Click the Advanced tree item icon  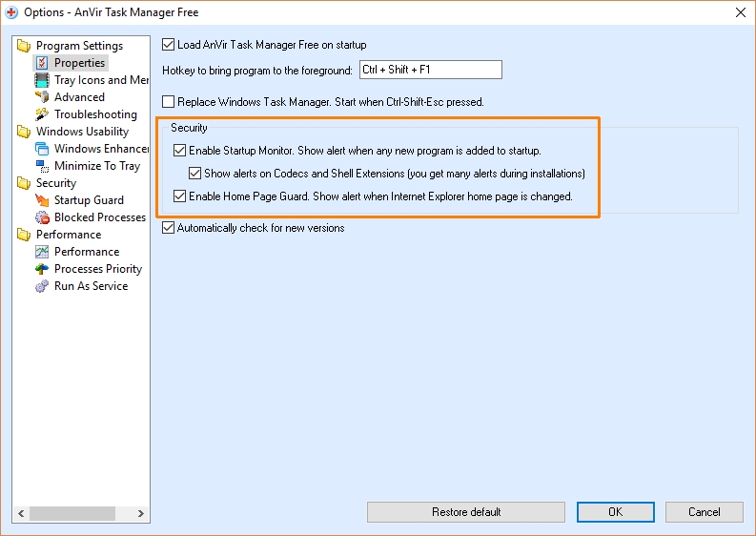tap(42, 97)
